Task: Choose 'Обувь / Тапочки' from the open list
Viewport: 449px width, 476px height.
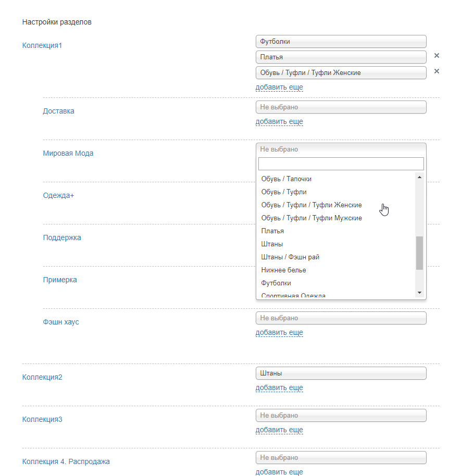Action: tap(286, 179)
